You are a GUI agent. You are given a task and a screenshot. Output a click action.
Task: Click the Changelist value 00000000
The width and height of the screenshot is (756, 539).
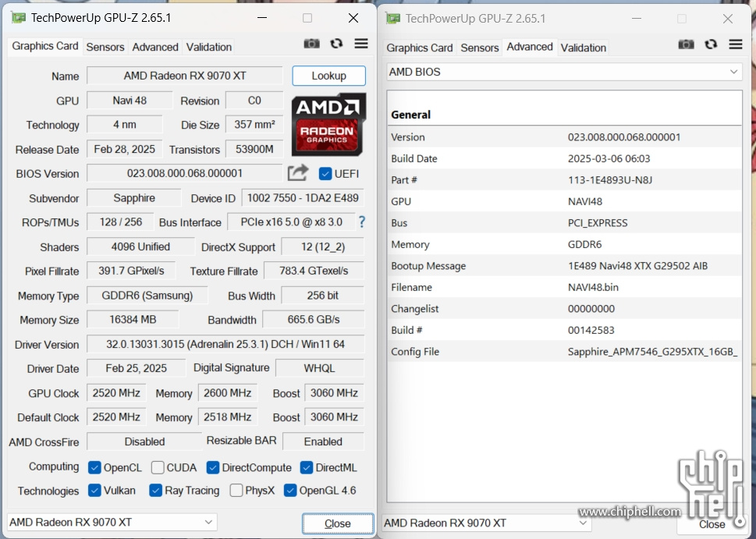[x=591, y=309]
